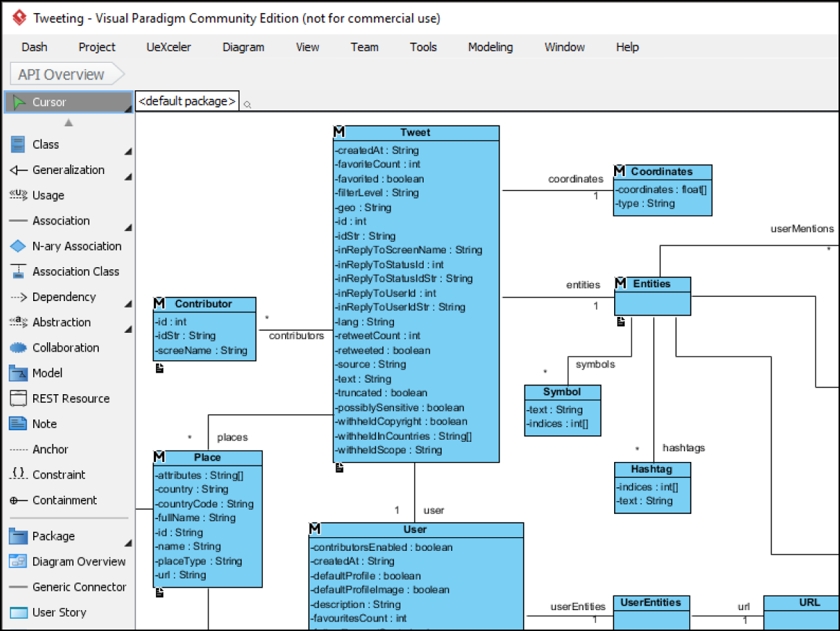This screenshot has height=631, width=840.
Task: Select the Class tool icon
Action: (17, 144)
